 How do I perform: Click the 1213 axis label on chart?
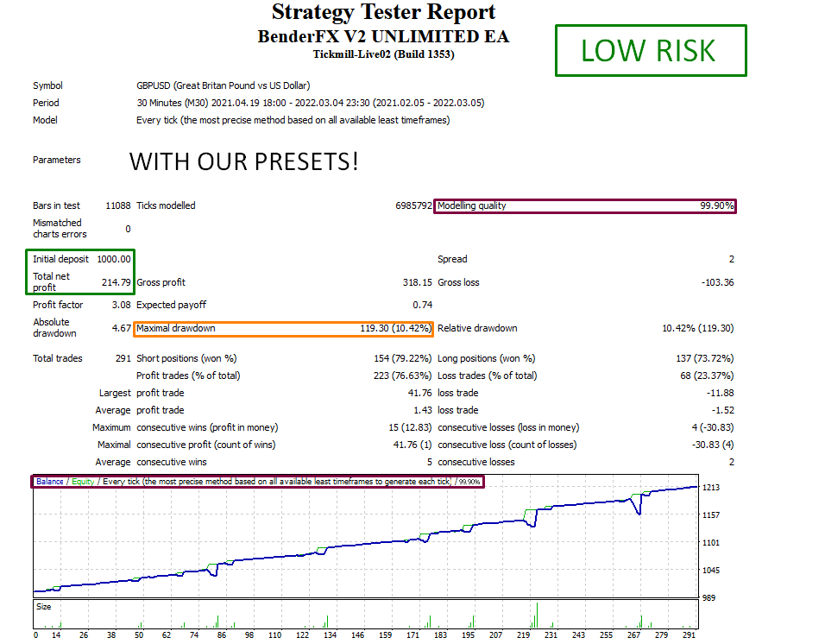711,488
